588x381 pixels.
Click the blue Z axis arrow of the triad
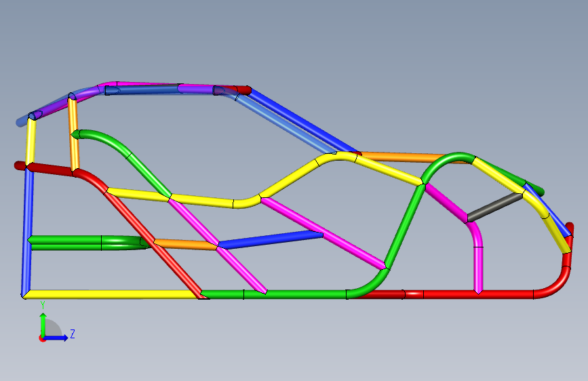click(56, 338)
